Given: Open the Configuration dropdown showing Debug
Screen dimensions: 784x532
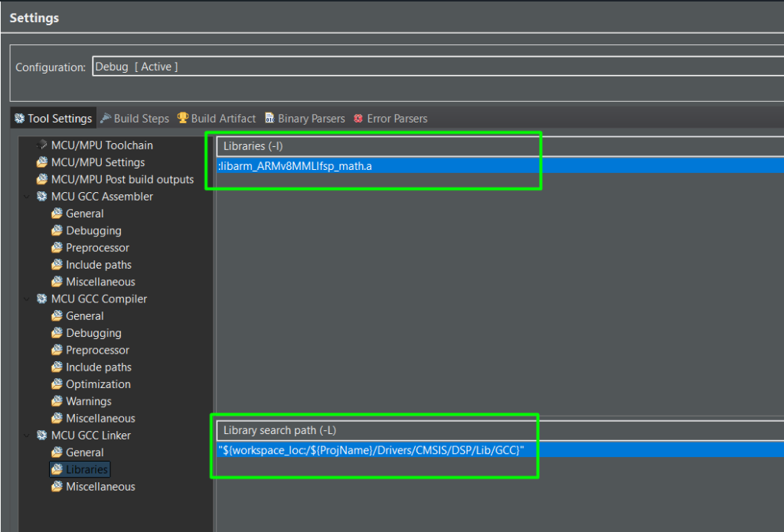Looking at the screenshot, I should [436, 67].
